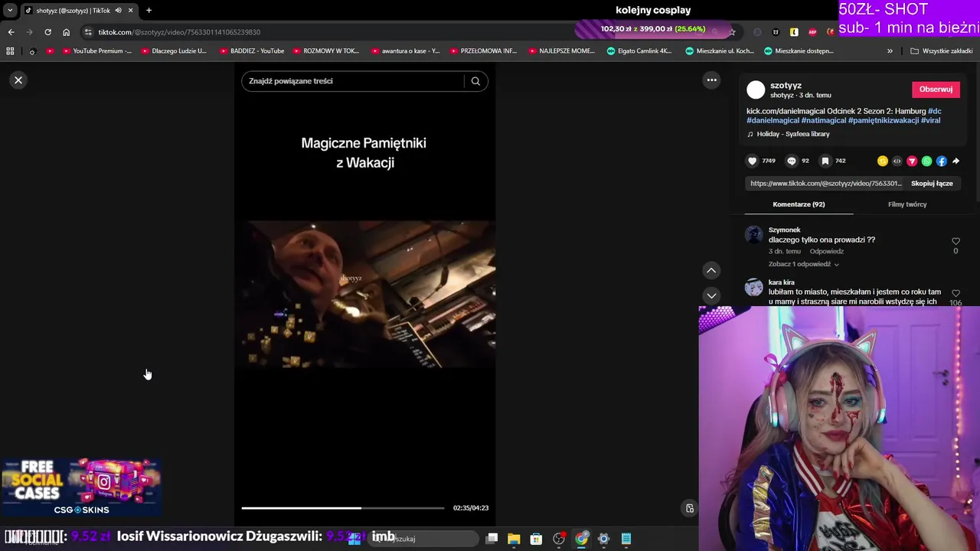Switch to the Filmy twórcy tab

coord(907,204)
